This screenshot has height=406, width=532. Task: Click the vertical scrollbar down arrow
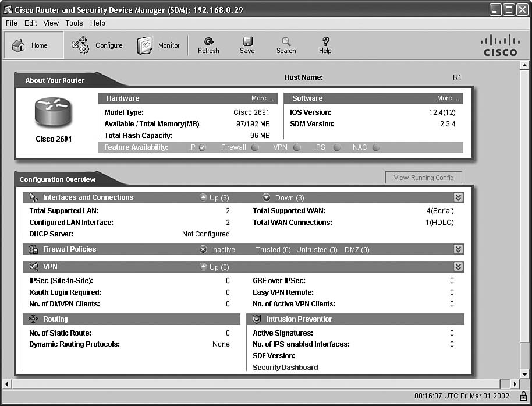tap(524, 375)
